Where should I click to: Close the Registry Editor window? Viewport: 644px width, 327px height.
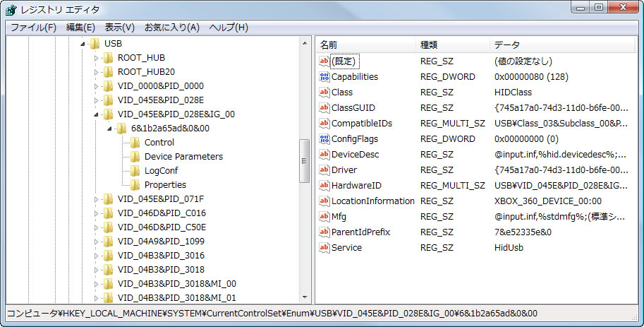[x=623, y=7]
